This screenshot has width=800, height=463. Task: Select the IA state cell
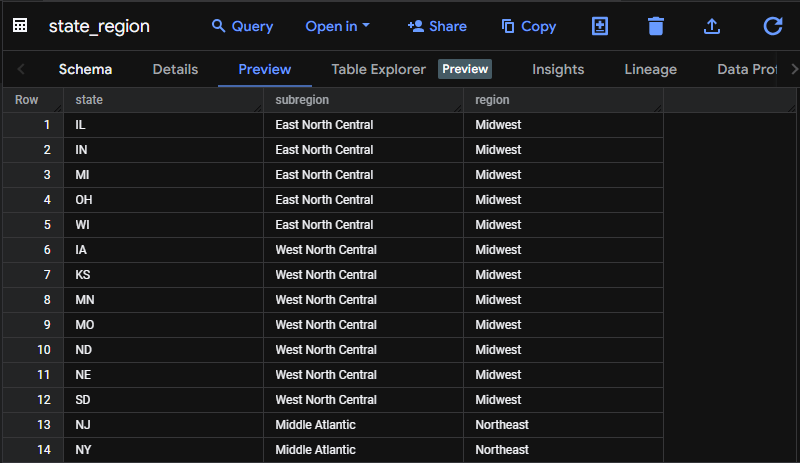coord(163,250)
